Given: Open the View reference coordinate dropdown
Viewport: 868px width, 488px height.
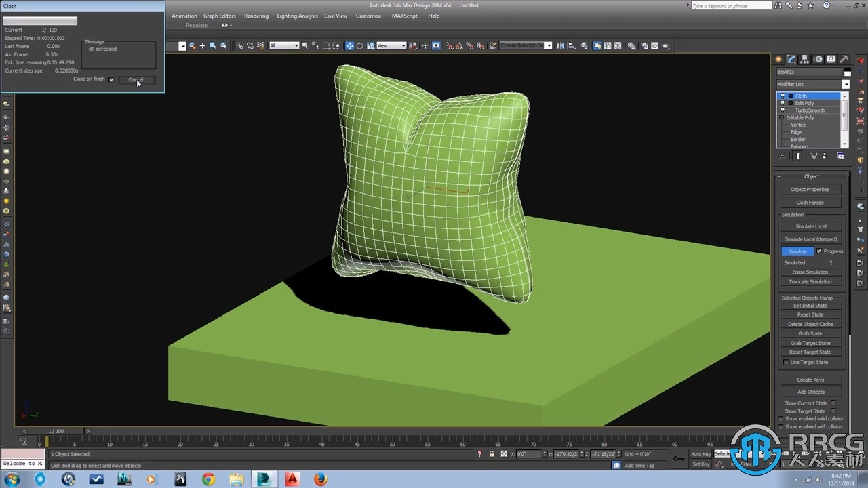Looking at the screenshot, I should coord(391,45).
